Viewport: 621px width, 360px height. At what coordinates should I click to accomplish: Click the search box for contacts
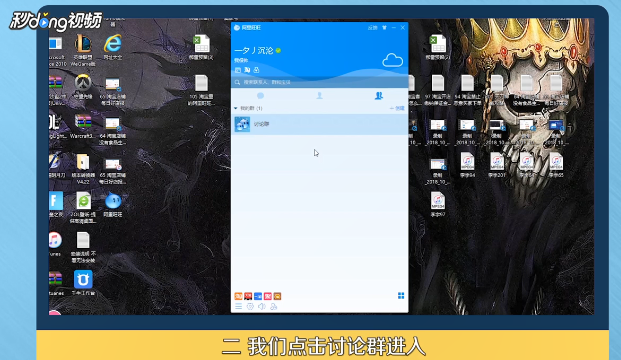point(320,82)
